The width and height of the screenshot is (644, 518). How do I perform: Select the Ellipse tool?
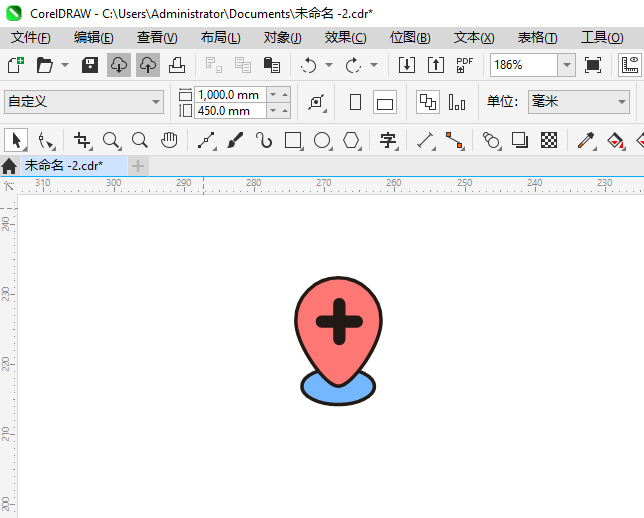coord(322,140)
